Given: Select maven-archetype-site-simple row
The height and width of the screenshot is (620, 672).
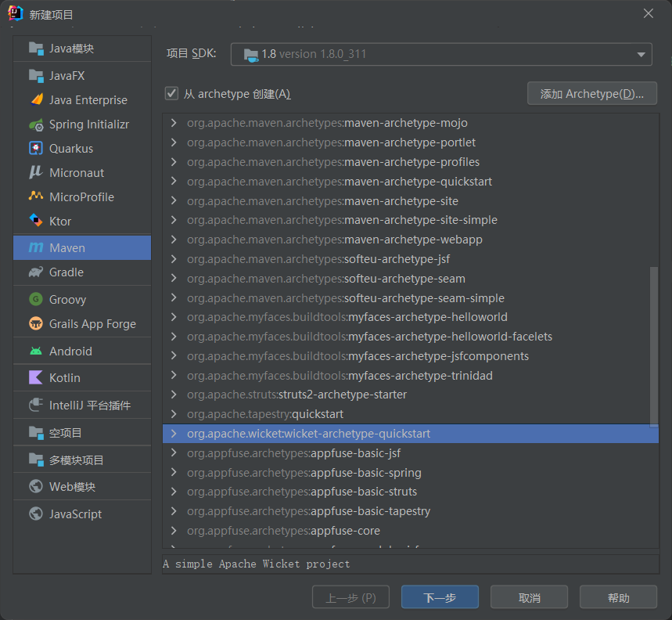Looking at the screenshot, I should 411,220.
